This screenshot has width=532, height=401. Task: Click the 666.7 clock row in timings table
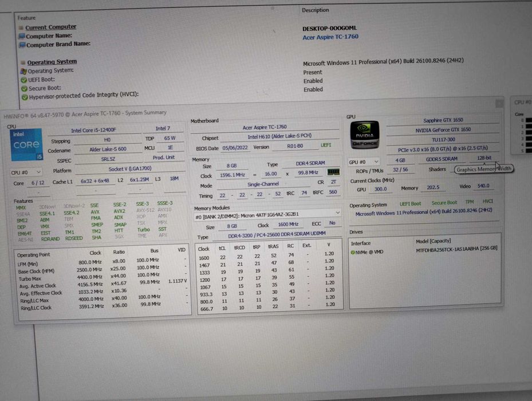tap(269, 307)
